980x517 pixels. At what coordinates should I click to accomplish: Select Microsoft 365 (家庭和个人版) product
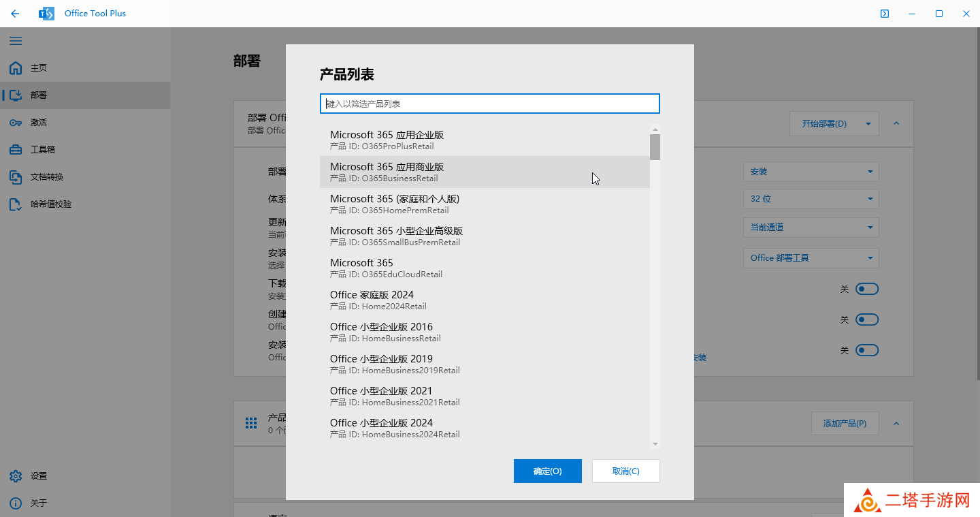coord(485,204)
